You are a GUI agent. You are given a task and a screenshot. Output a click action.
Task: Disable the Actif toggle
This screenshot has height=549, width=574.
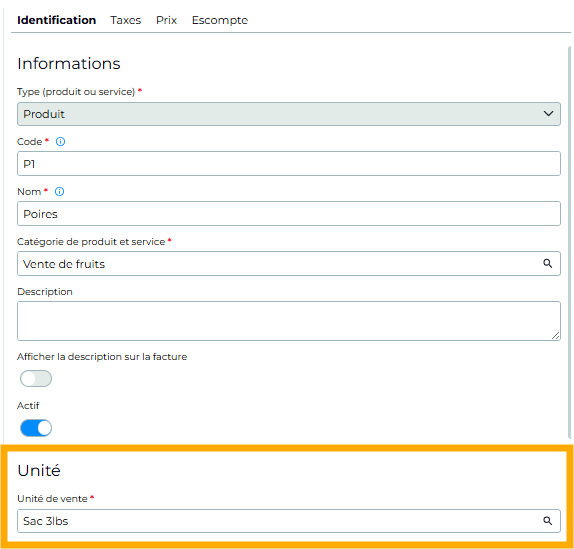click(x=36, y=428)
